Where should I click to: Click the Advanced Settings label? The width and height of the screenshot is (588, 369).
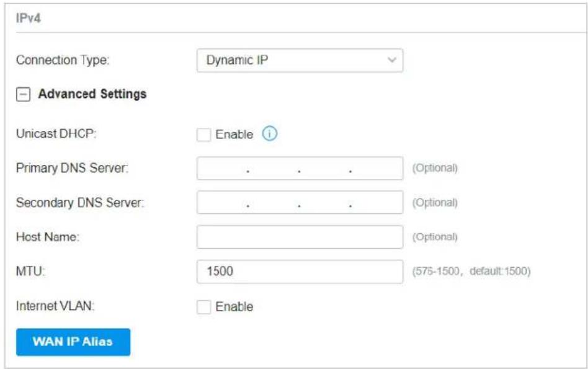(x=92, y=94)
